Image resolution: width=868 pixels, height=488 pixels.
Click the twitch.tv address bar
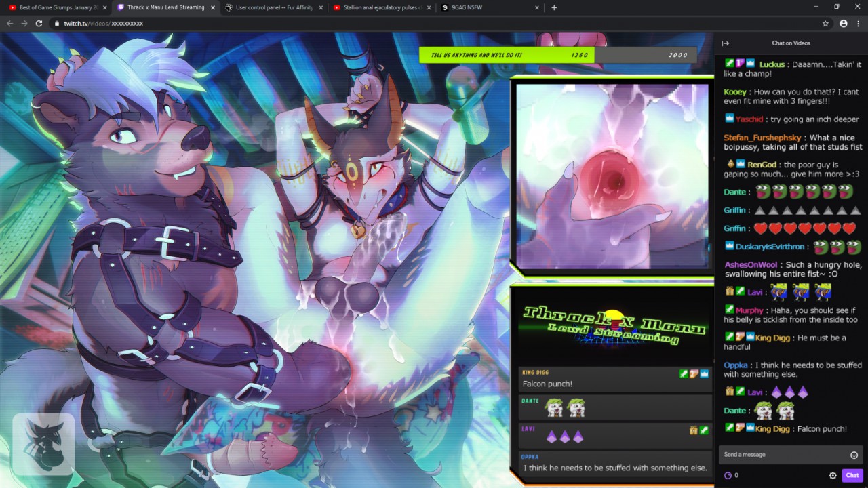point(434,23)
